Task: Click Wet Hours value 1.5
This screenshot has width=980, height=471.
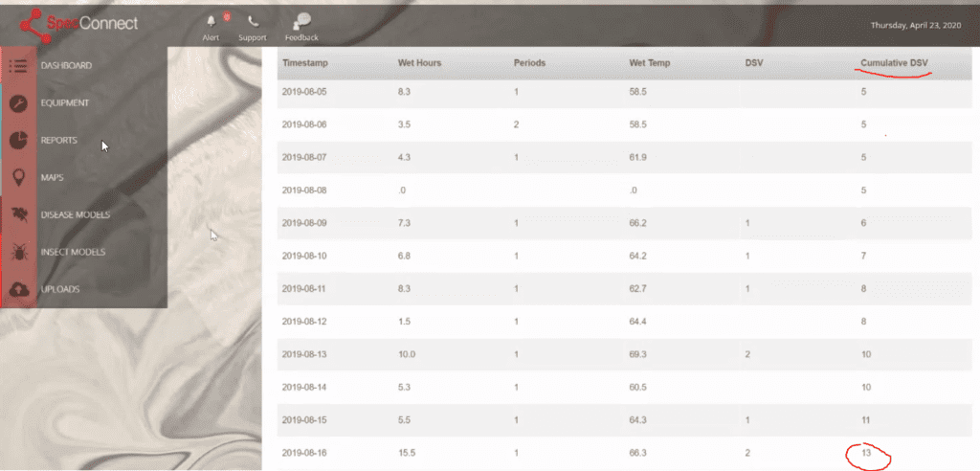Action: [x=404, y=322]
